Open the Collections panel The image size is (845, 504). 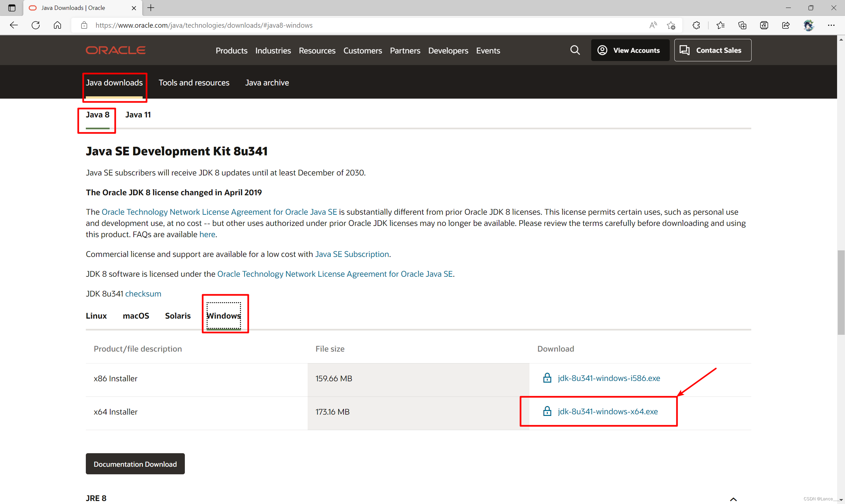point(742,25)
